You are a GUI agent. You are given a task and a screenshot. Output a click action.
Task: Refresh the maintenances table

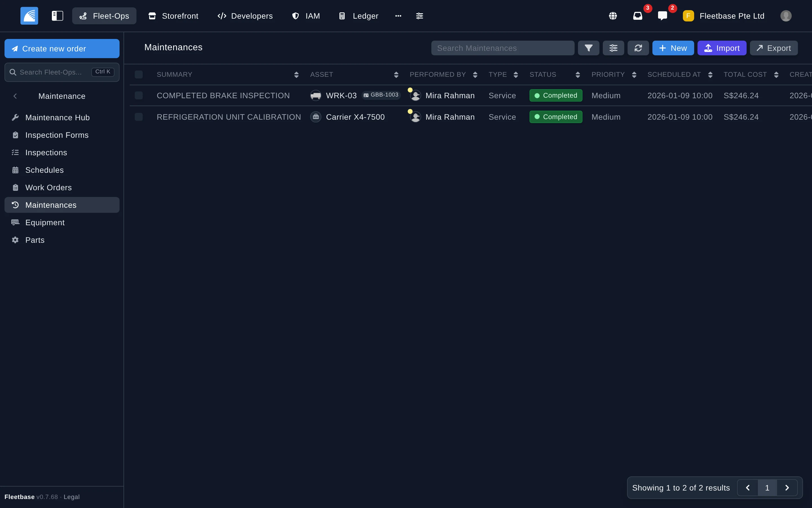pos(638,48)
